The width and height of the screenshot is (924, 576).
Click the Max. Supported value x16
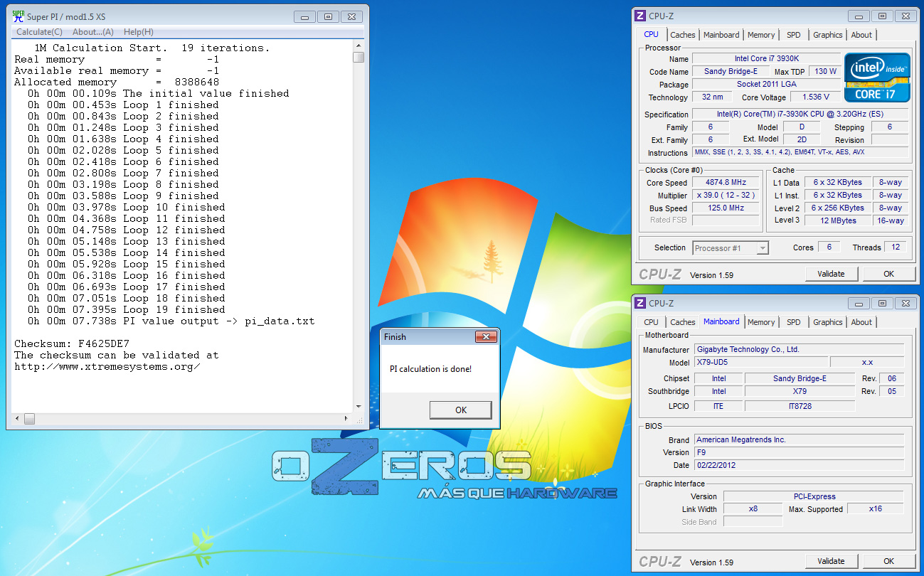tap(875, 509)
